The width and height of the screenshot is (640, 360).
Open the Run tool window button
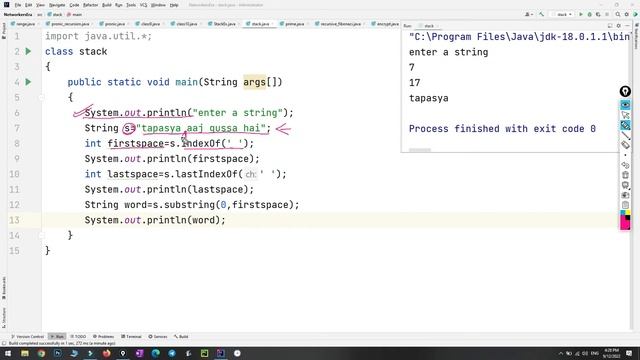point(57,337)
